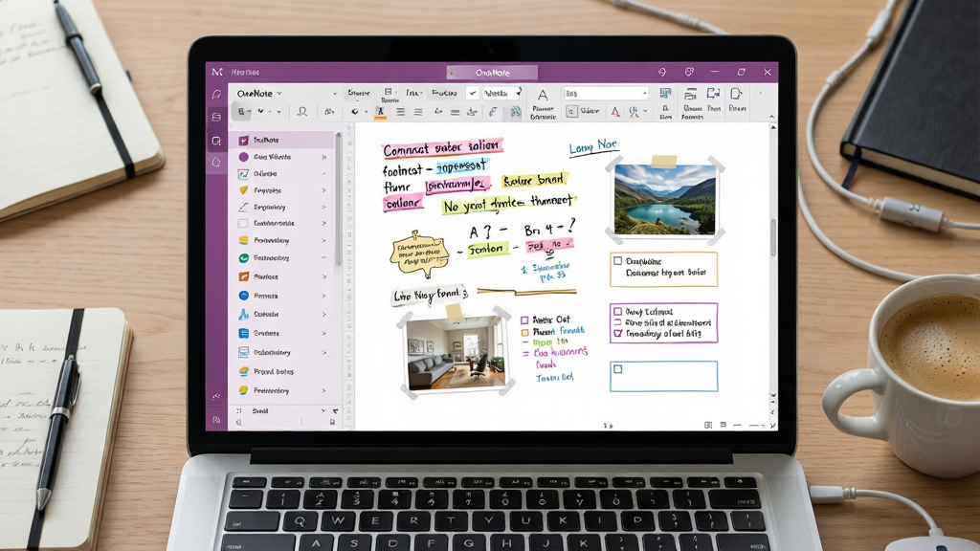Click the bottom-most icon in the purple rail
This screenshot has height=551, width=980.
(216, 420)
